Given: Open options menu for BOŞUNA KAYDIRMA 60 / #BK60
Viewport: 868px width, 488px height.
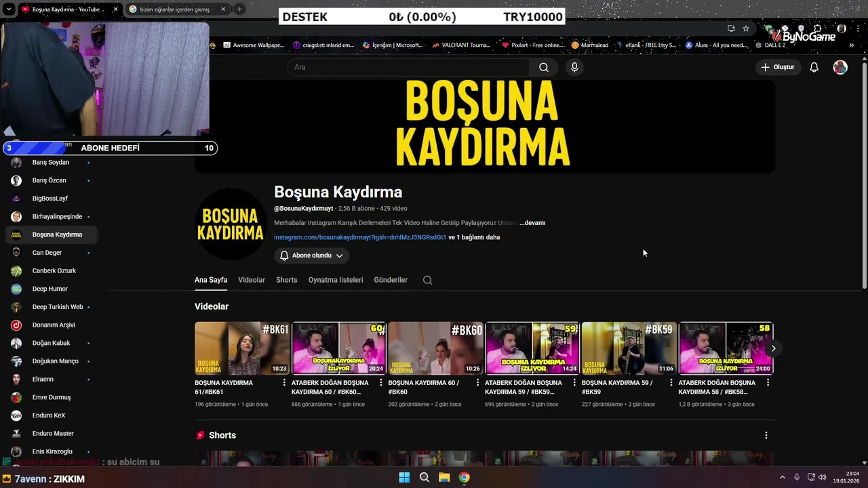Looking at the screenshot, I should pos(478,383).
